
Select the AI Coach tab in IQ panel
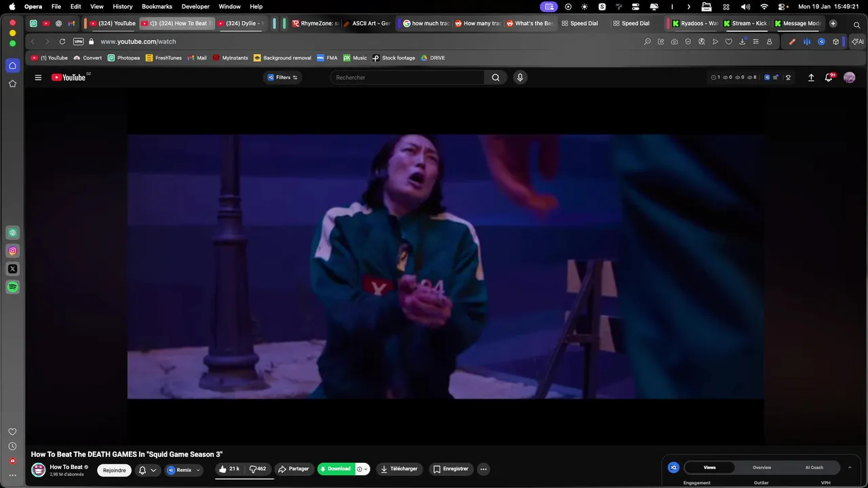coord(814,467)
